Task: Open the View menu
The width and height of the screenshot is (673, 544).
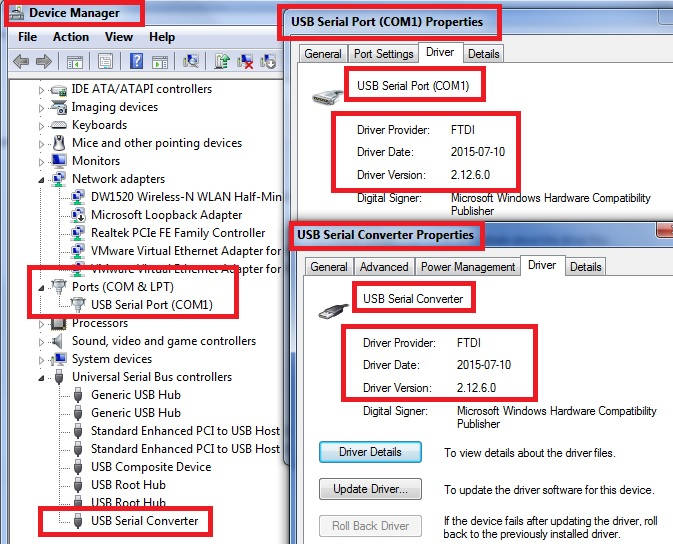Action: click(x=119, y=37)
